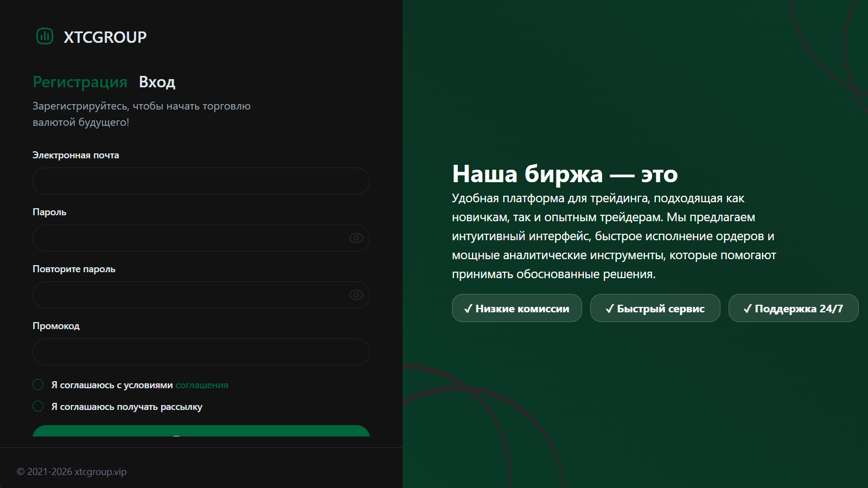Click the XTCGROUP chart logo icon
The height and width of the screenshot is (488, 868).
coord(44,36)
